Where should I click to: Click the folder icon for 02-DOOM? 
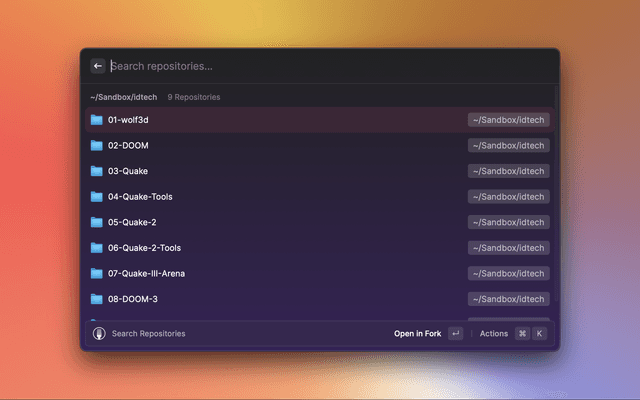click(97, 146)
